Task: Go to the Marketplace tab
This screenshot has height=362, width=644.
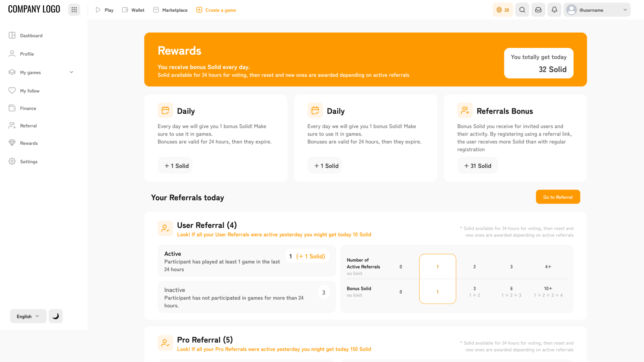Action: point(170,10)
